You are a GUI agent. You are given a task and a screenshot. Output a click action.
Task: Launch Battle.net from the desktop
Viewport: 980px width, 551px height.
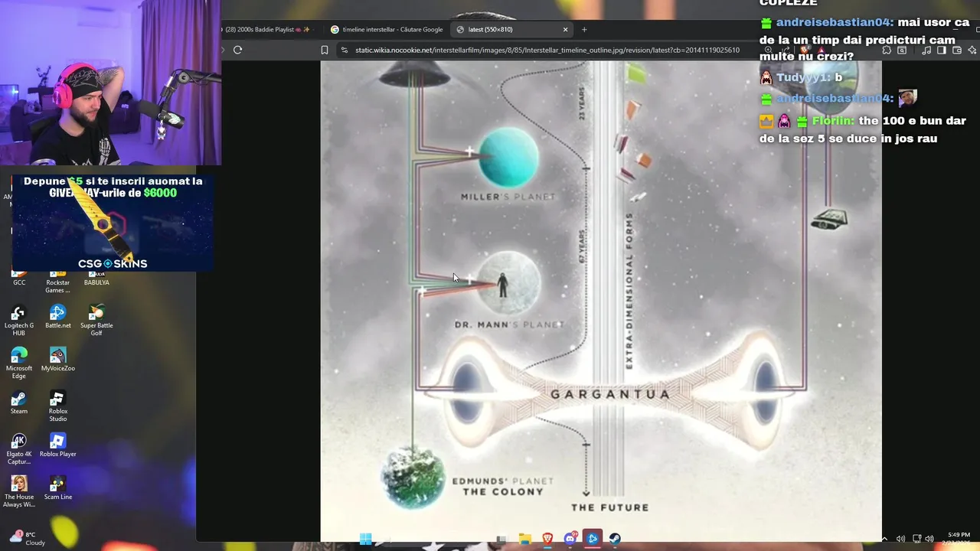click(57, 317)
